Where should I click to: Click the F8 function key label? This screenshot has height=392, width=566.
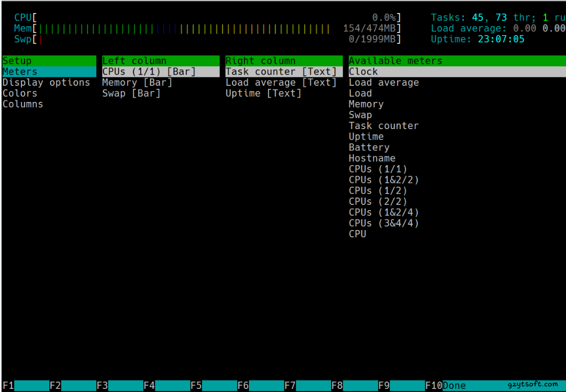click(x=337, y=386)
